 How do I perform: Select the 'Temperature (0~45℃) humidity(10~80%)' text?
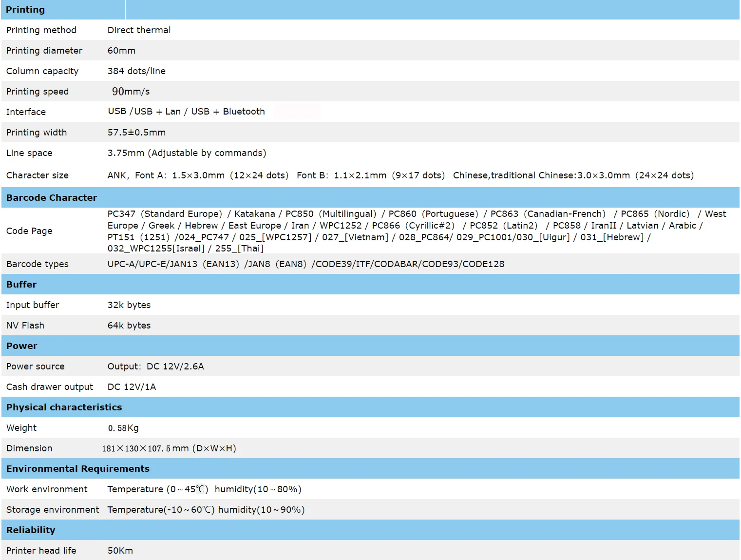click(204, 489)
